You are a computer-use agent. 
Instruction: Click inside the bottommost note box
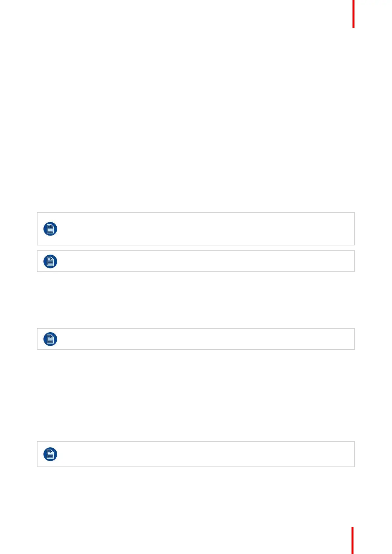196,454
